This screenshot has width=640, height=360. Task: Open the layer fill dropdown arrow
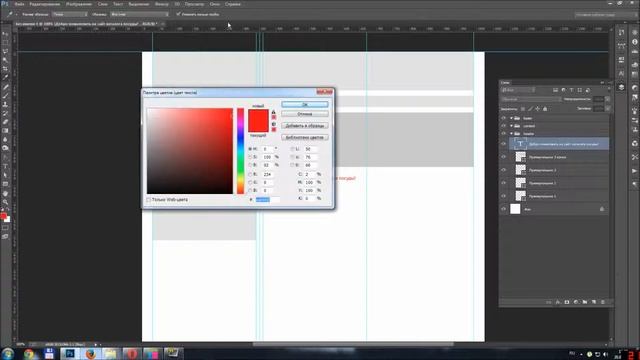tap(607, 109)
